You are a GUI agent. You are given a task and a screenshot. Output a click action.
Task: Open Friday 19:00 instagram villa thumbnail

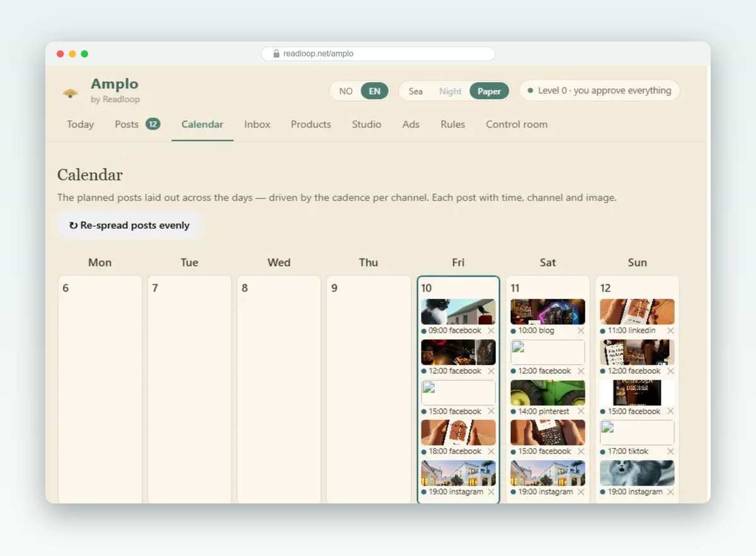458,473
